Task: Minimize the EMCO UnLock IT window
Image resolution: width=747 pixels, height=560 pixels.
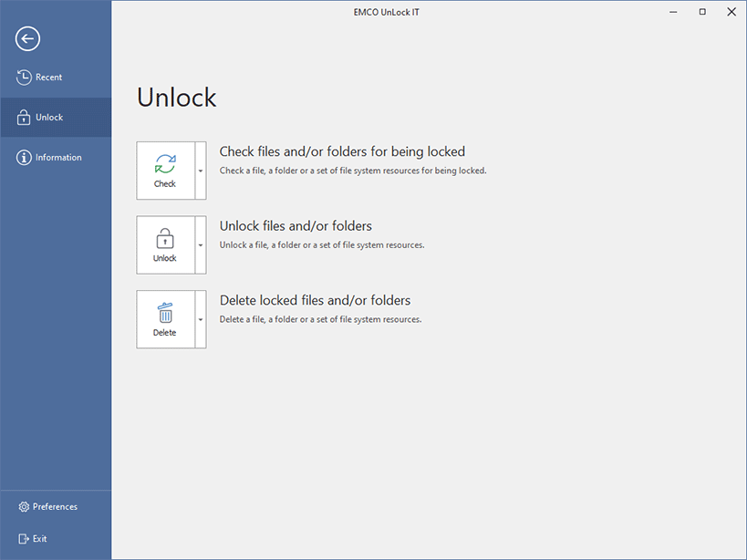Action: click(x=673, y=12)
